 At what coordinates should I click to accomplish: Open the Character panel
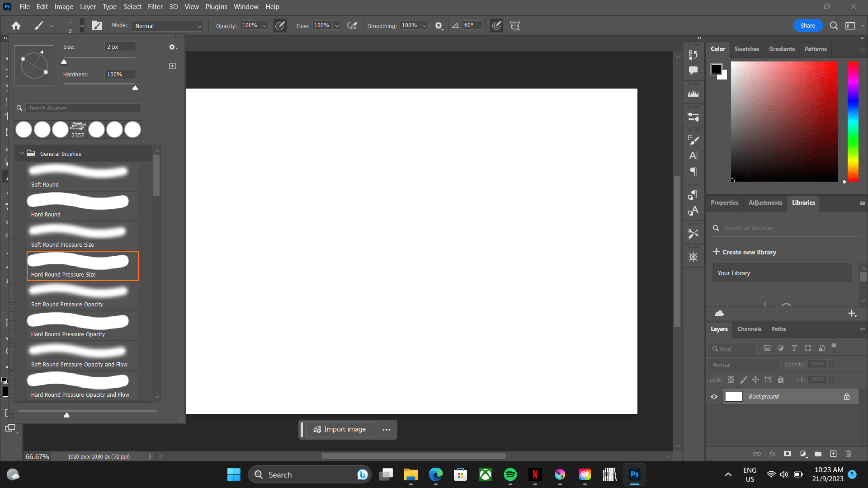pos(693,155)
